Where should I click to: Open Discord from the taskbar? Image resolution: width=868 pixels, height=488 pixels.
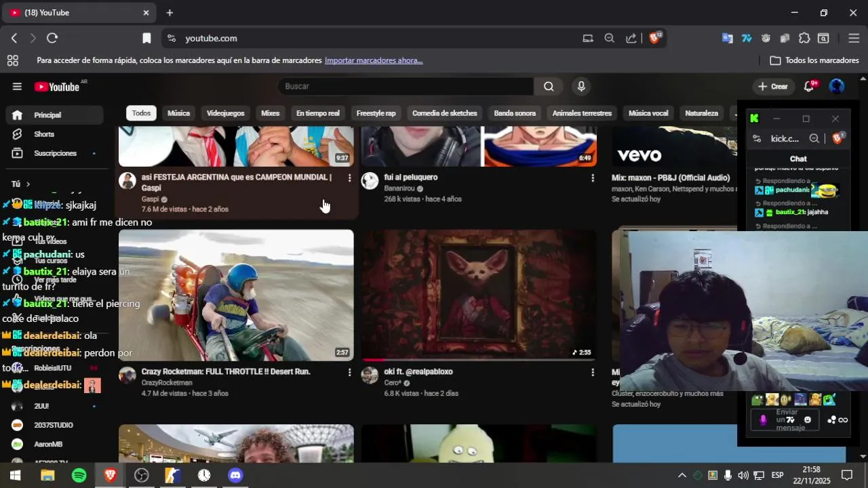235,475
